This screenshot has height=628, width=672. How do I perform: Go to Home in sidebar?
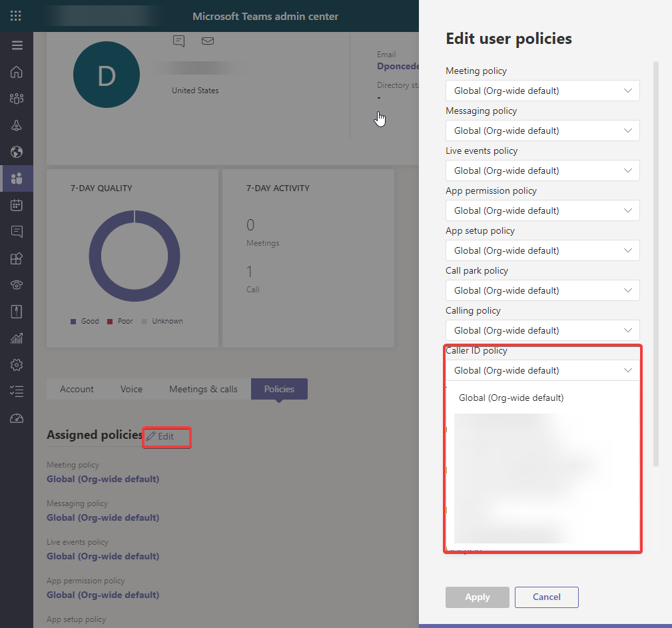pyautogui.click(x=17, y=72)
